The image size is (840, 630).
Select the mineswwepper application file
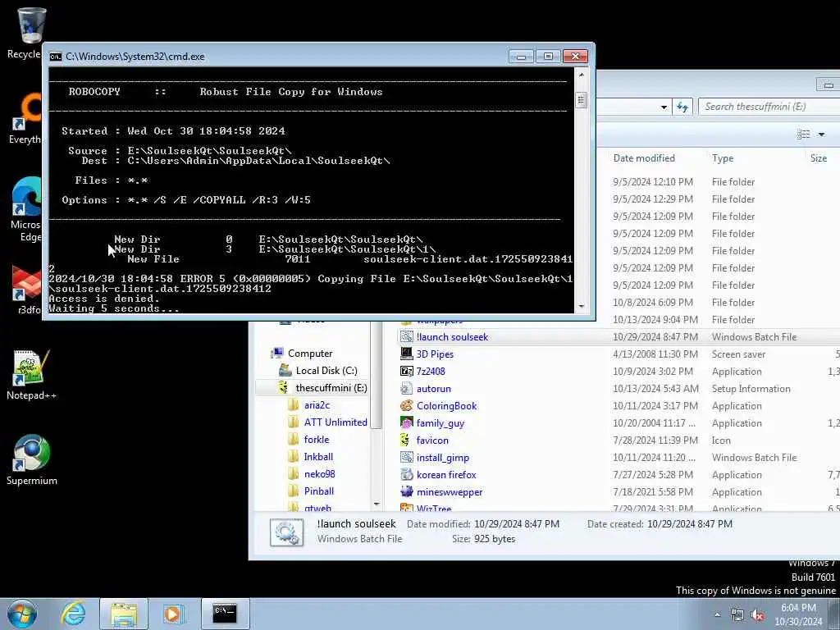tap(450, 492)
